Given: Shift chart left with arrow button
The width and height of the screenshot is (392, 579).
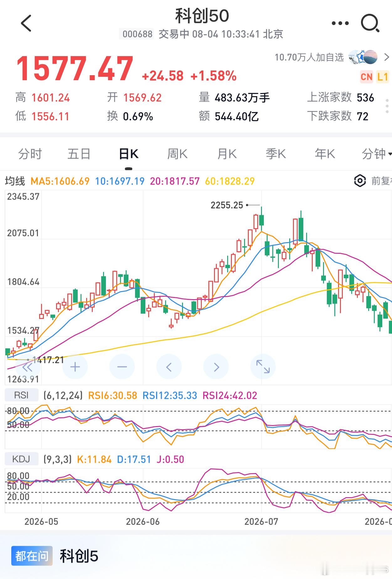Looking at the screenshot, I should pos(169,367).
